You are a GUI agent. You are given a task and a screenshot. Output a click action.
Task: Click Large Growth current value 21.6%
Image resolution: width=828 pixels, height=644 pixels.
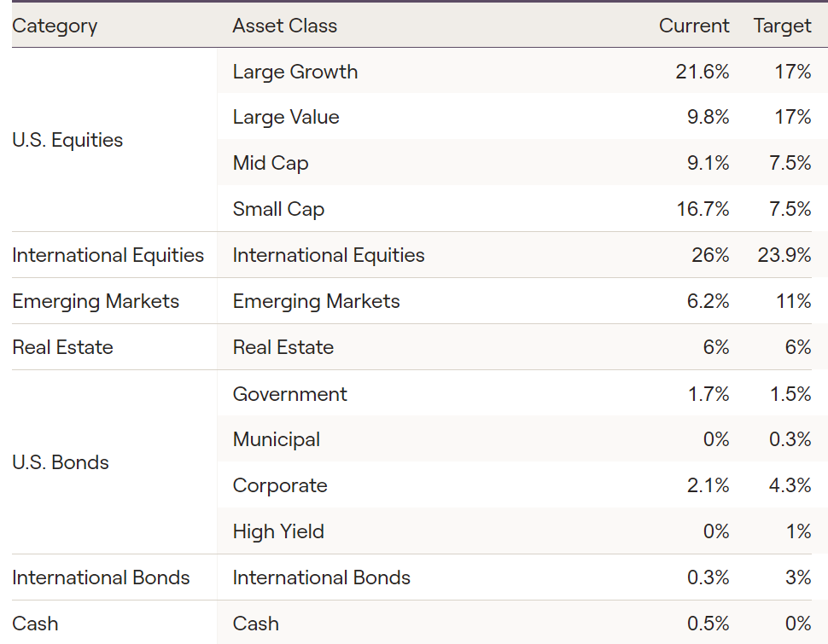click(702, 72)
